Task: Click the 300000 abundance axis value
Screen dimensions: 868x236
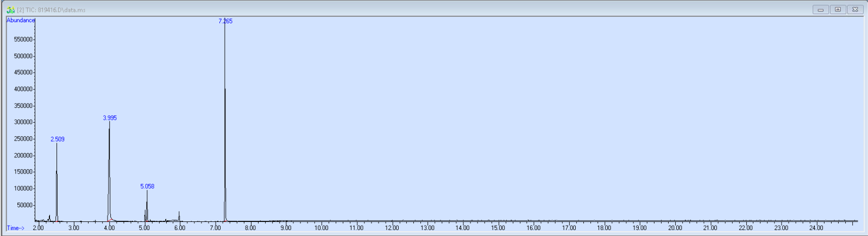Action: pyautogui.click(x=23, y=122)
